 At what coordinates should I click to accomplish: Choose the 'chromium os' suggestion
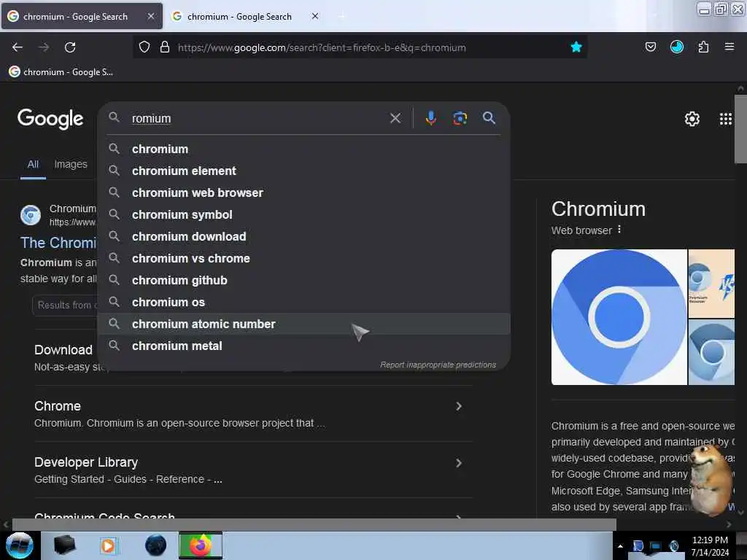(304, 303)
